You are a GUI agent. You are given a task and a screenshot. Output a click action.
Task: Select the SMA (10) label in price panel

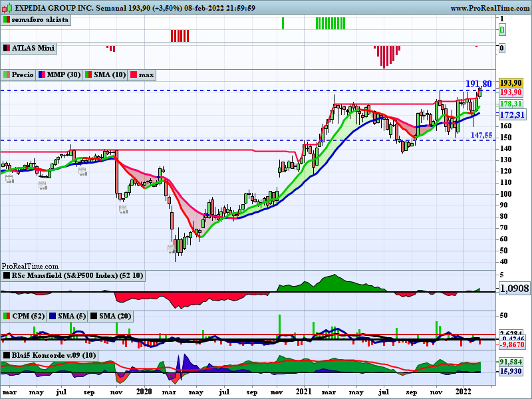pos(106,74)
